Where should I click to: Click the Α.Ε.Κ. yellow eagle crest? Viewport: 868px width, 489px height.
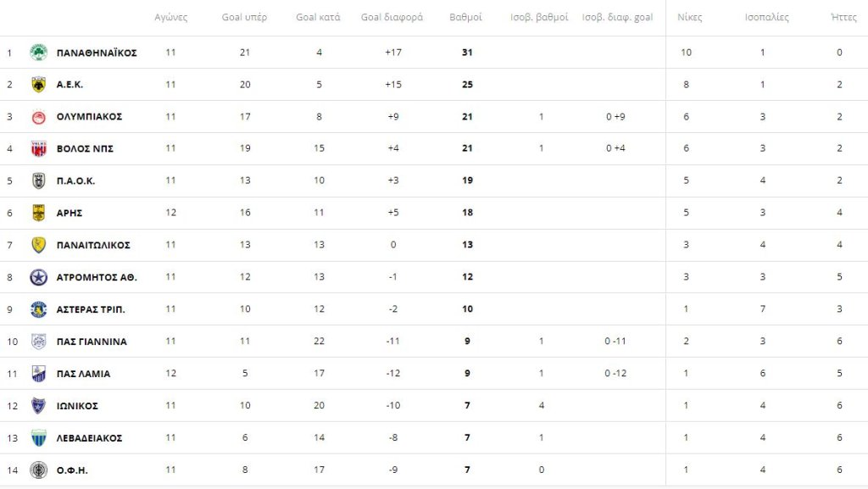(38, 85)
